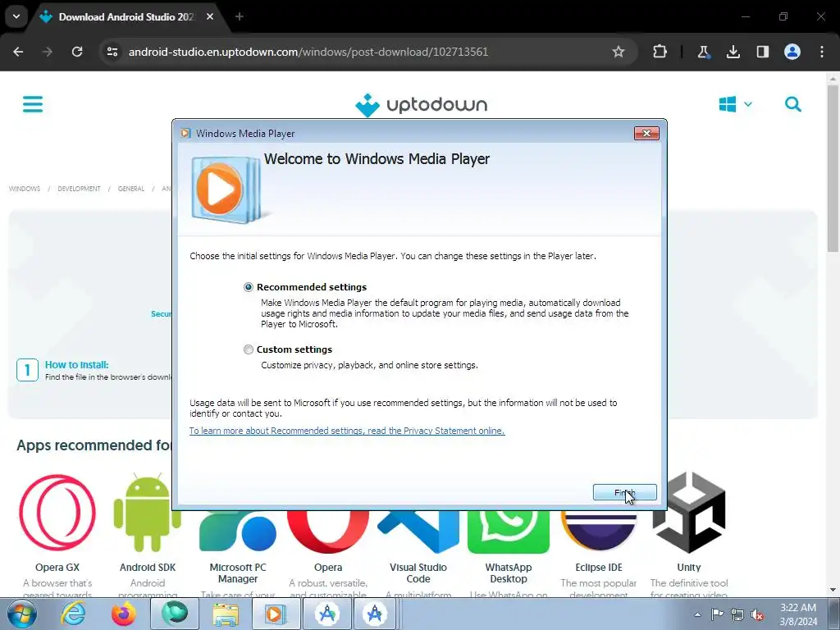Open the taskbar clock showing 3:22 AM
This screenshot has height=630, width=840.
point(798,614)
